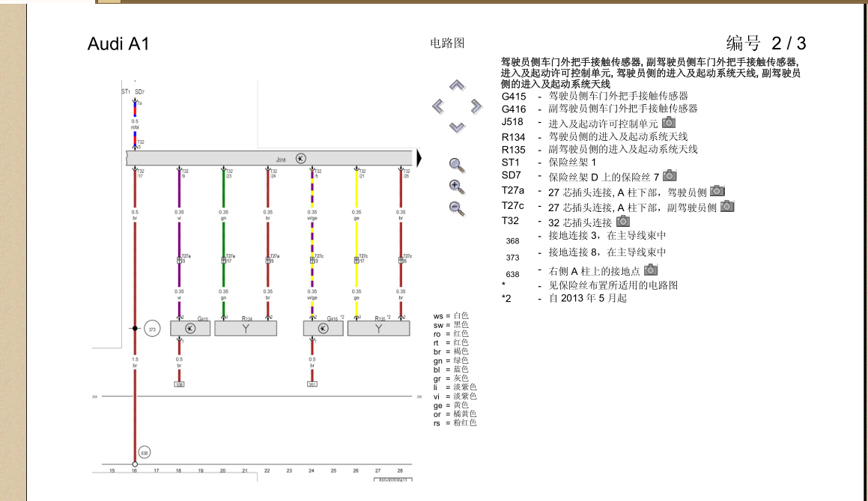Click the T27a/17 connector on green wire
The height and width of the screenshot is (501, 868).
click(224, 260)
